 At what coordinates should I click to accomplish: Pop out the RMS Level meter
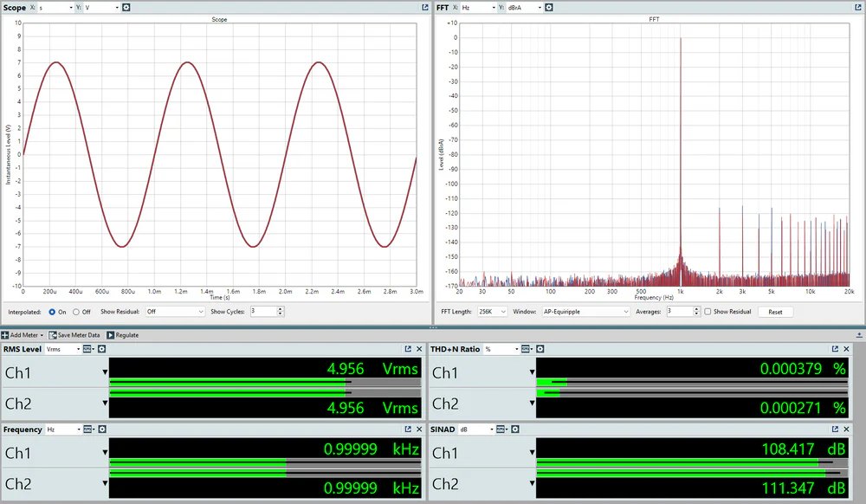point(408,349)
